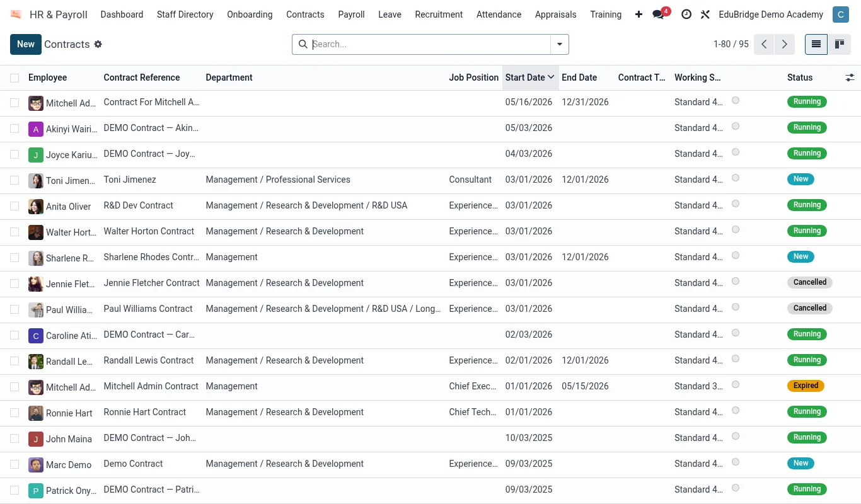This screenshot has height=504, width=861.
Task: Open the Onboarding menu link
Action: [x=250, y=14]
